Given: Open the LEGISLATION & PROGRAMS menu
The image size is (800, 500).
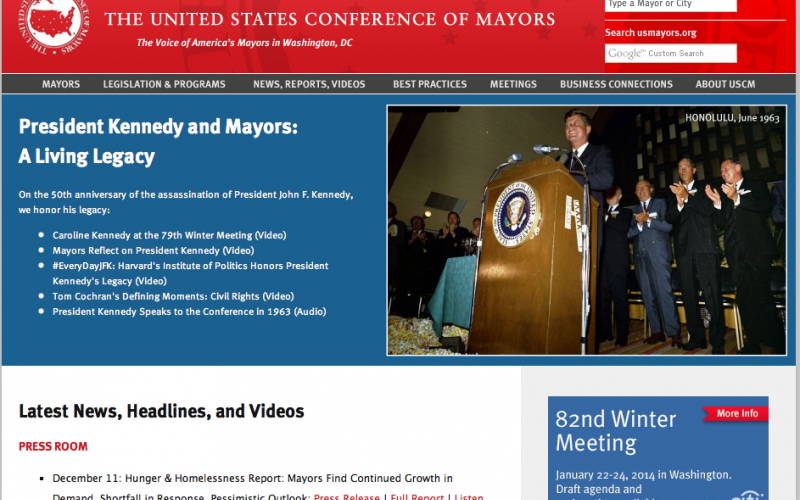Looking at the screenshot, I should pyautogui.click(x=164, y=84).
